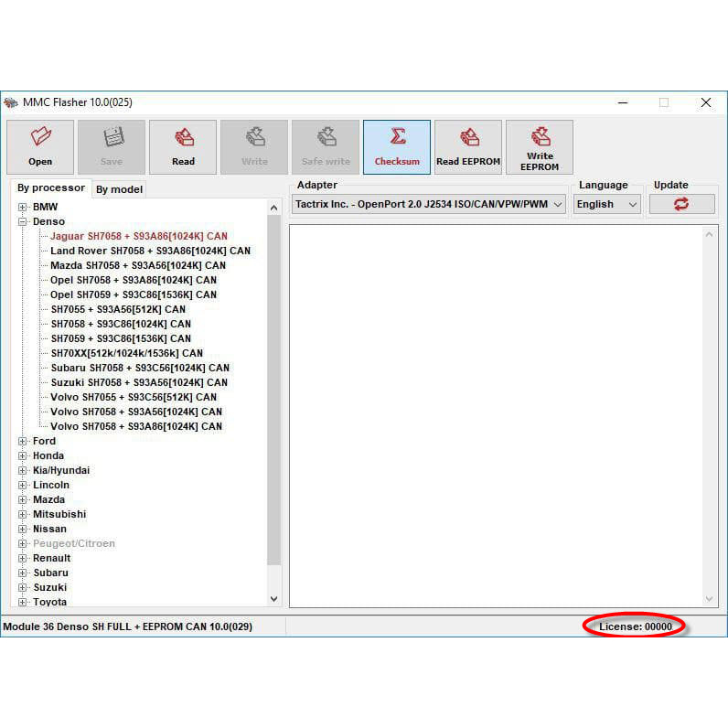Viewport: 728px width, 728px height.
Task: Select SH7058 + S93C86[1024K] CAN entry
Action: pyautogui.click(x=121, y=324)
